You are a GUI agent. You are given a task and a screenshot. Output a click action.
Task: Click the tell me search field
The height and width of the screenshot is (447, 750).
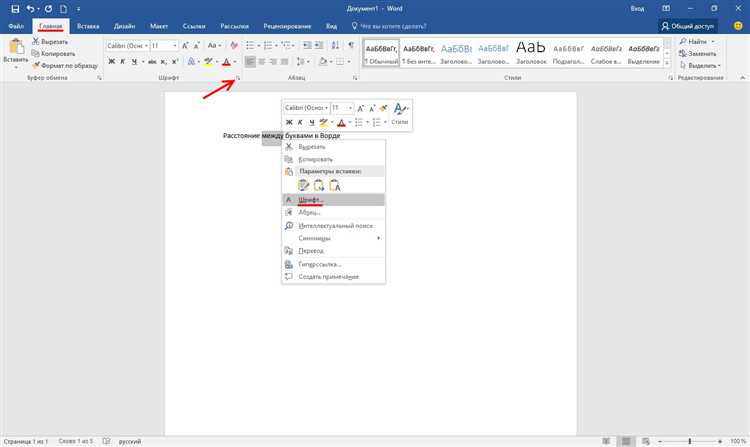[x=389, y=26]
